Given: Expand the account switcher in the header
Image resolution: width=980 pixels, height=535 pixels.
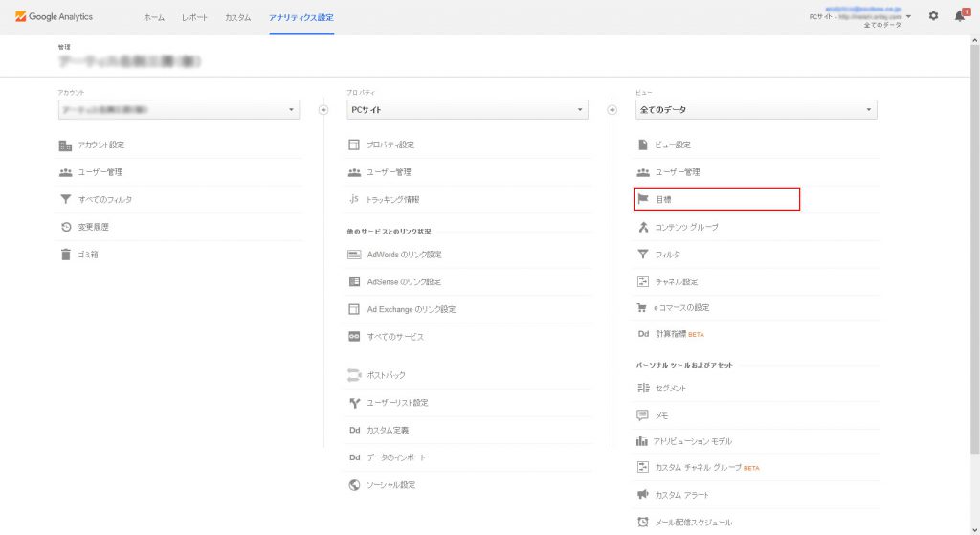Looking at the screenshot, I should 908,16.
